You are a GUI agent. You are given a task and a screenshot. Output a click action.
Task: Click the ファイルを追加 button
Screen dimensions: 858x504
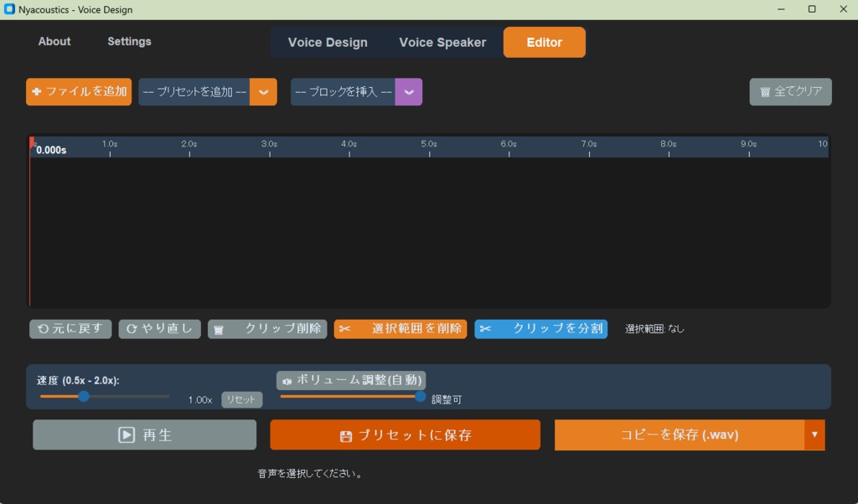click(79, 92)
